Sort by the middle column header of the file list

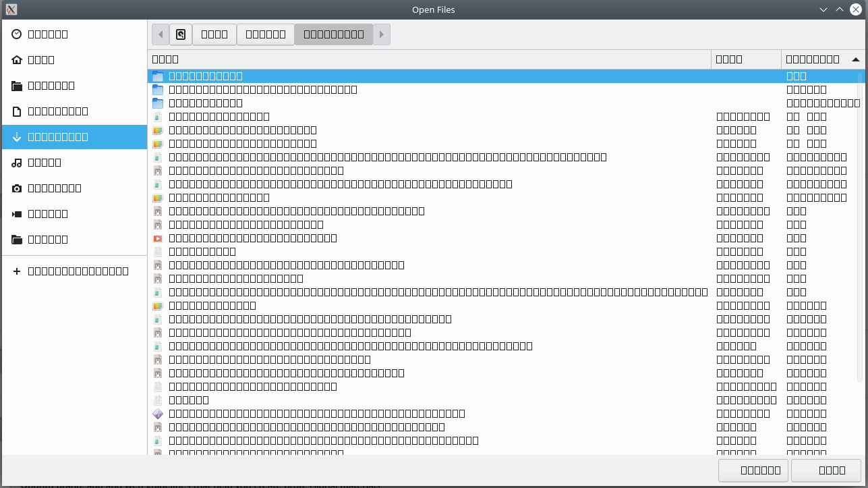pyautogui.click(x=747, y=59)
